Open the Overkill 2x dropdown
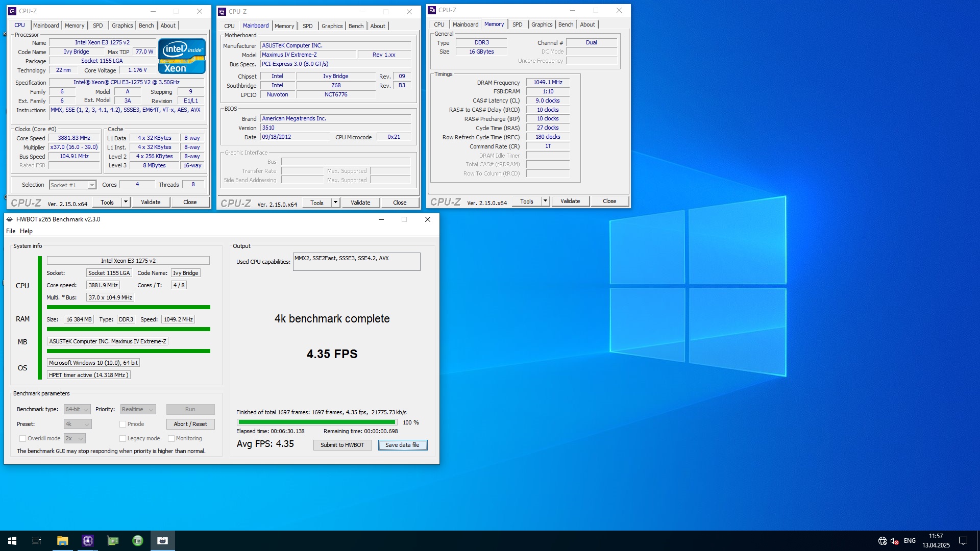Screen dimensions: 980x551 (x=75, y=439)
